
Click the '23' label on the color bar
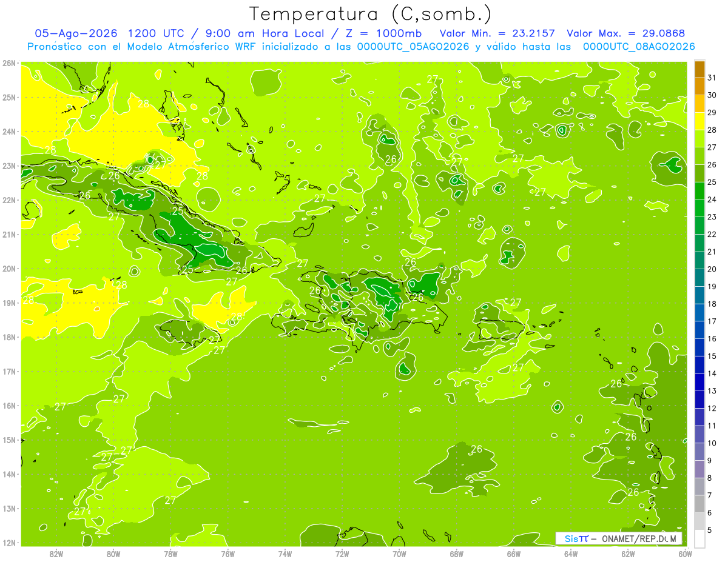tap(712, 217)
